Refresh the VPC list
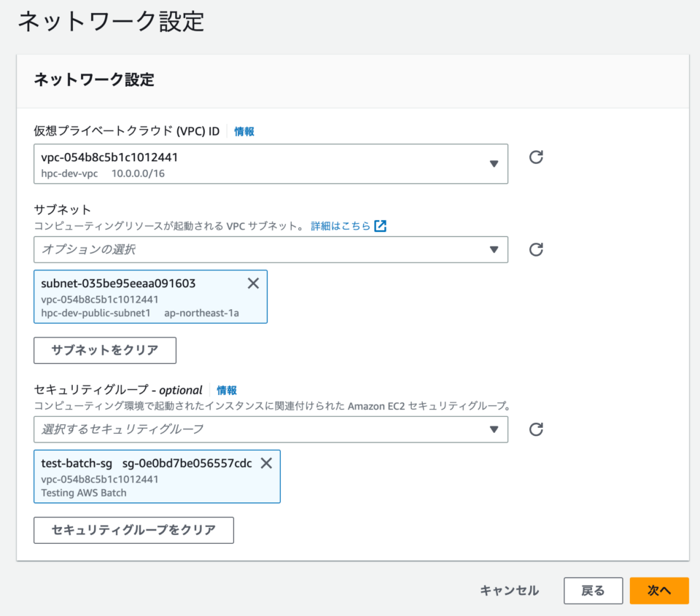This screenshot has height=616, width=700. tap(536, 157)
